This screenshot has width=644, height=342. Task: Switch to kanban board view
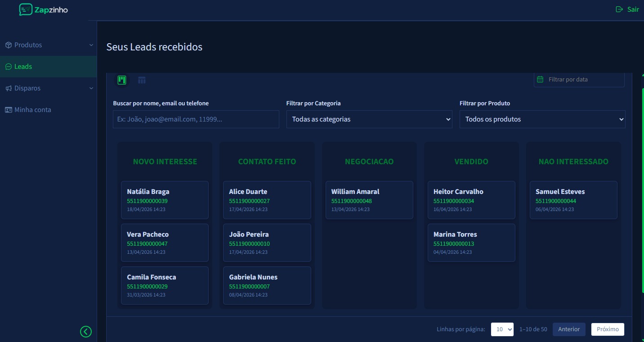pos(122,80)
